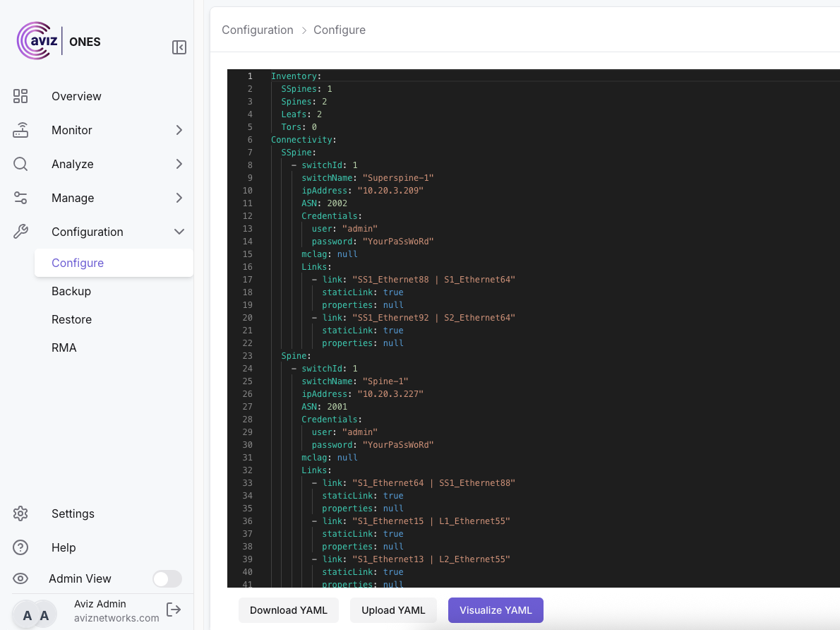Click link "SS1_Ethernet92 | S2_Ethernet64"
Screen dimensions: 840x630
coord(434,317)
